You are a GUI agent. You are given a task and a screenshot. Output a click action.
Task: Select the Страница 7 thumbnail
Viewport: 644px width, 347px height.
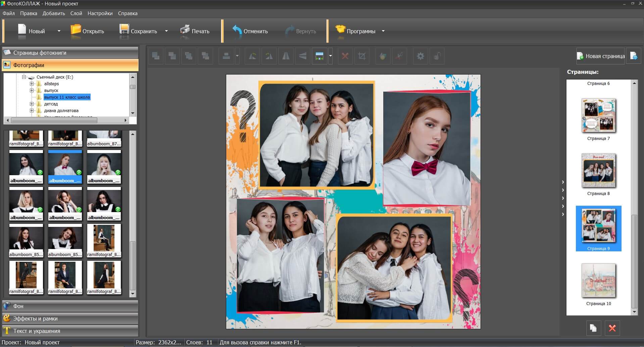click(x=598, y=115)
